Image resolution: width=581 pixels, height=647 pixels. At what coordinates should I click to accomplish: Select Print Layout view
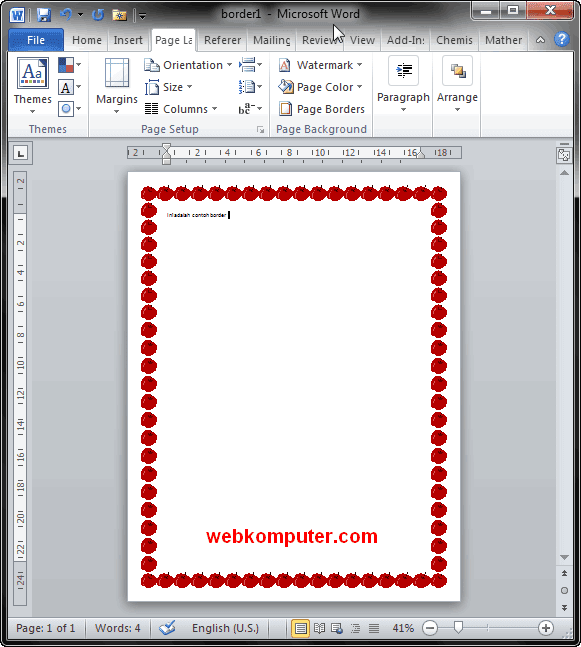[x=300, y=628]
